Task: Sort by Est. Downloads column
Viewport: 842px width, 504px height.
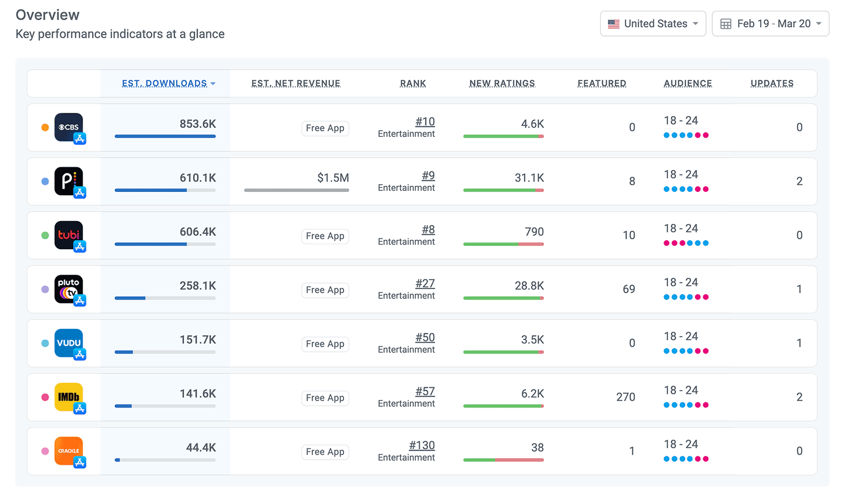Action: 168,84
